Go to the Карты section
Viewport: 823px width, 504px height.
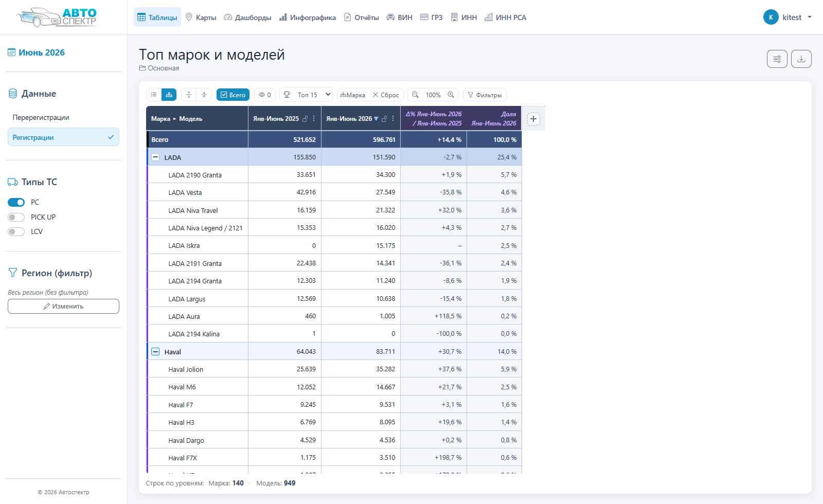201,17
